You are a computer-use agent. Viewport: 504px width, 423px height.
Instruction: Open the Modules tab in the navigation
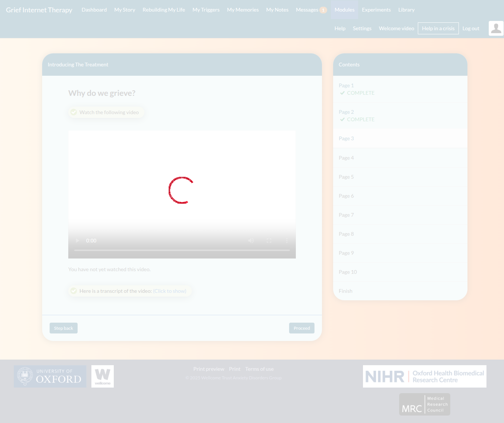(x=344, y=10)
